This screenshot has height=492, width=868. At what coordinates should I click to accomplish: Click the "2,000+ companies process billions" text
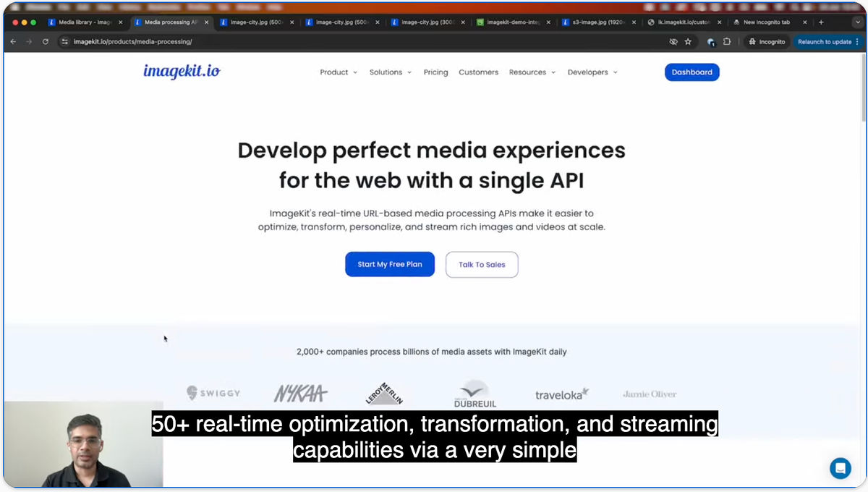(x=431, y=352)
